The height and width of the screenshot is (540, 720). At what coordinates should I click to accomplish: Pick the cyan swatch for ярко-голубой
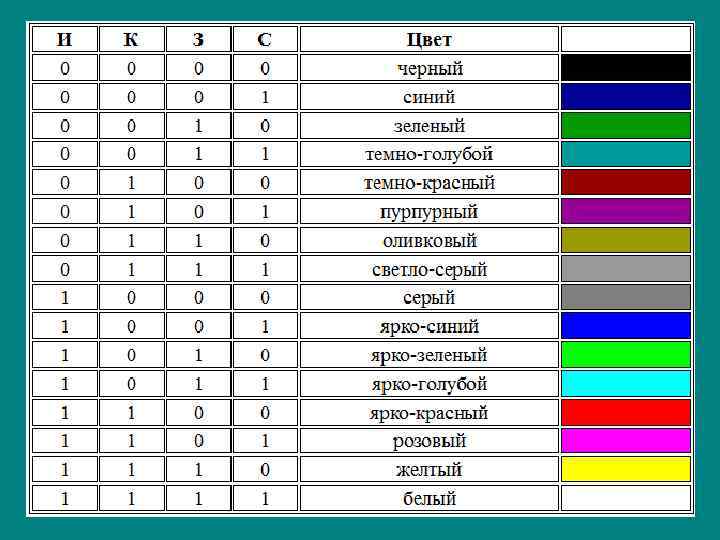(626, 383)
